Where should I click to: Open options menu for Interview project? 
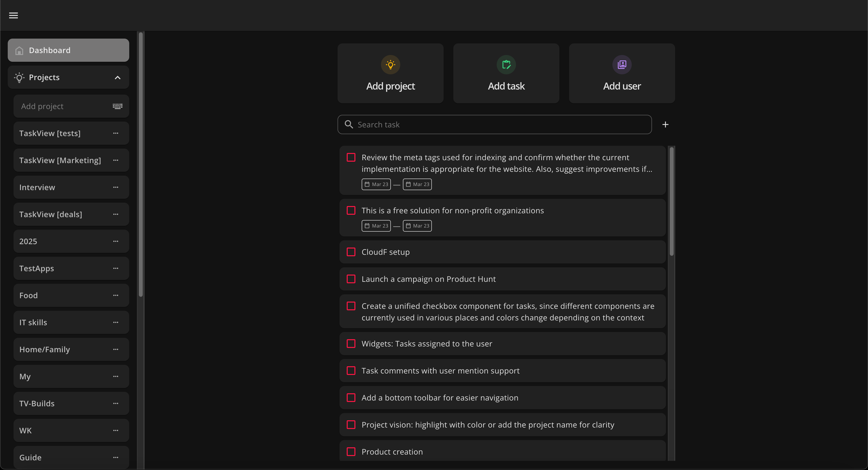(115, 187)
